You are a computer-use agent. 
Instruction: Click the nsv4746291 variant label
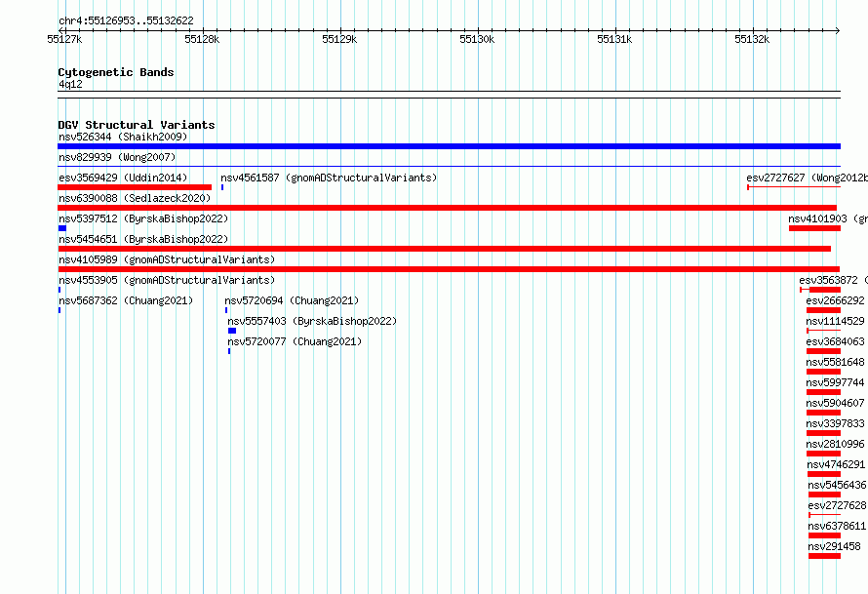(x=836, y=464)
